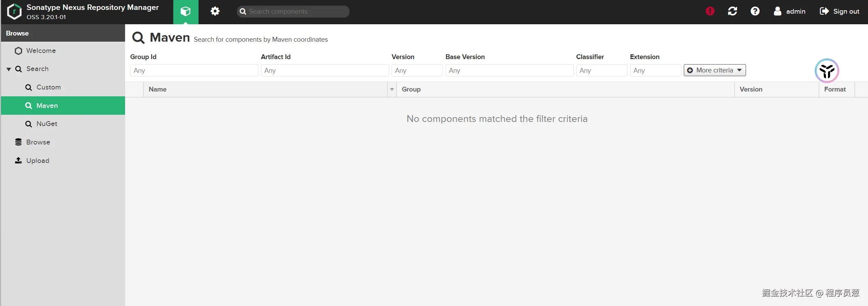The width and height of the screenshot is (868, 306).
Task: Open NuGet search in sidebar
Action: 63,124
